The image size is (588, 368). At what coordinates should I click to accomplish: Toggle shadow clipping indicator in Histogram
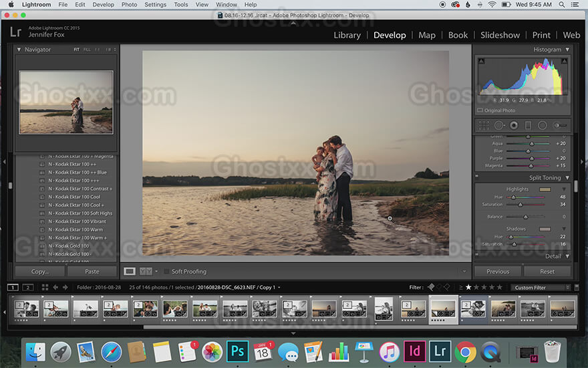[x=482, y=61]
